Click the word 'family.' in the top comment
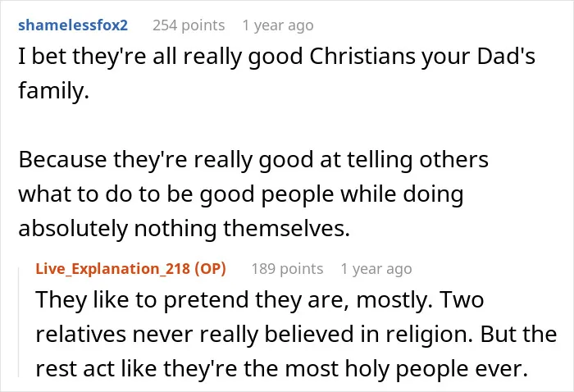This screenshot has width=574, height=392. pyautogui.click(x=54, y=91)
